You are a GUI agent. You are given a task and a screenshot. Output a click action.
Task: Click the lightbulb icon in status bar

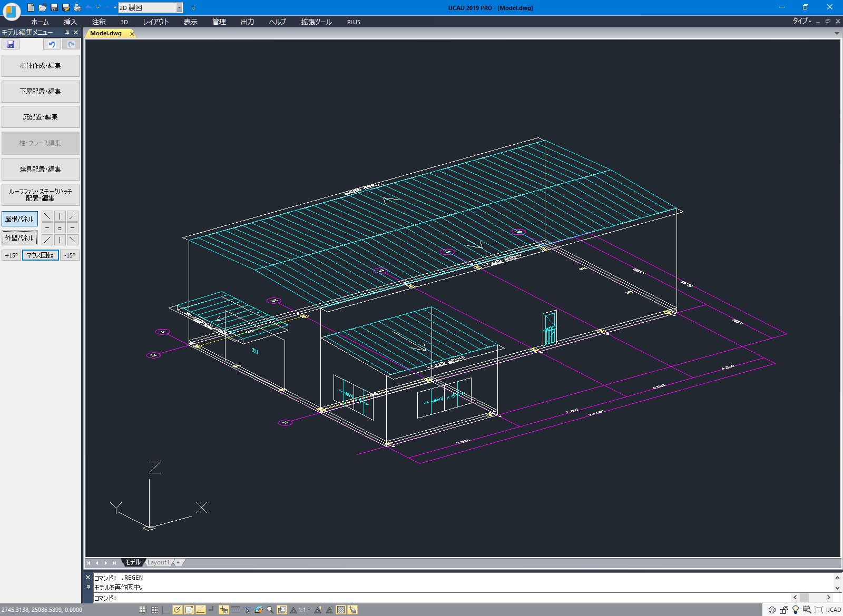796,610
